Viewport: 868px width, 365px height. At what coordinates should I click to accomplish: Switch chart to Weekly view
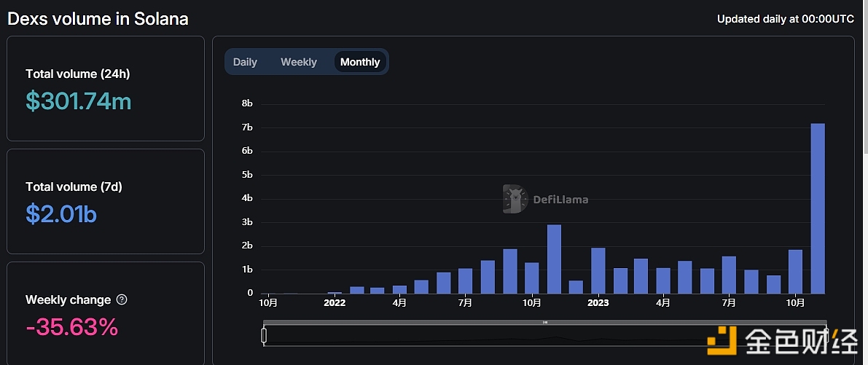tap(298, 62)
